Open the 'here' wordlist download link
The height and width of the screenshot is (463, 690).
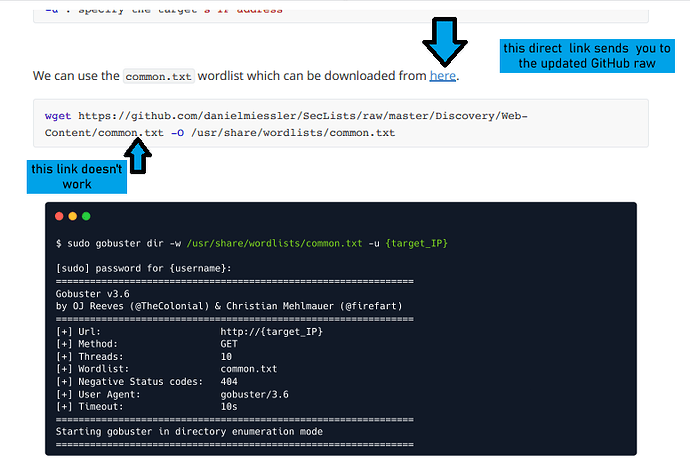pos(442,76)
